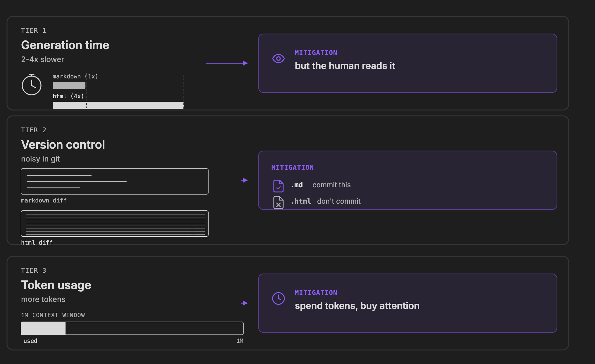Click the "don't commit" label
595x364 pixels.
pyautogui.click(x=339, y=201)
